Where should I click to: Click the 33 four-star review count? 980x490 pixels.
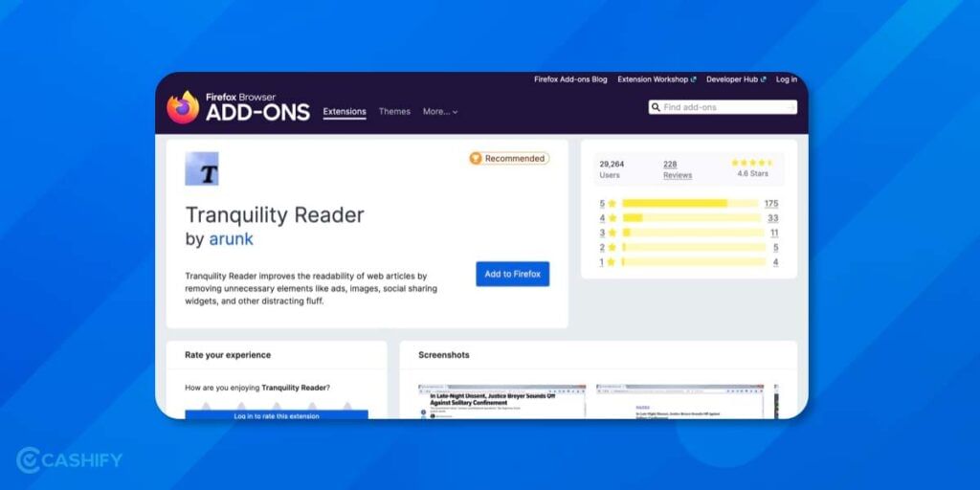click(773, 218)
